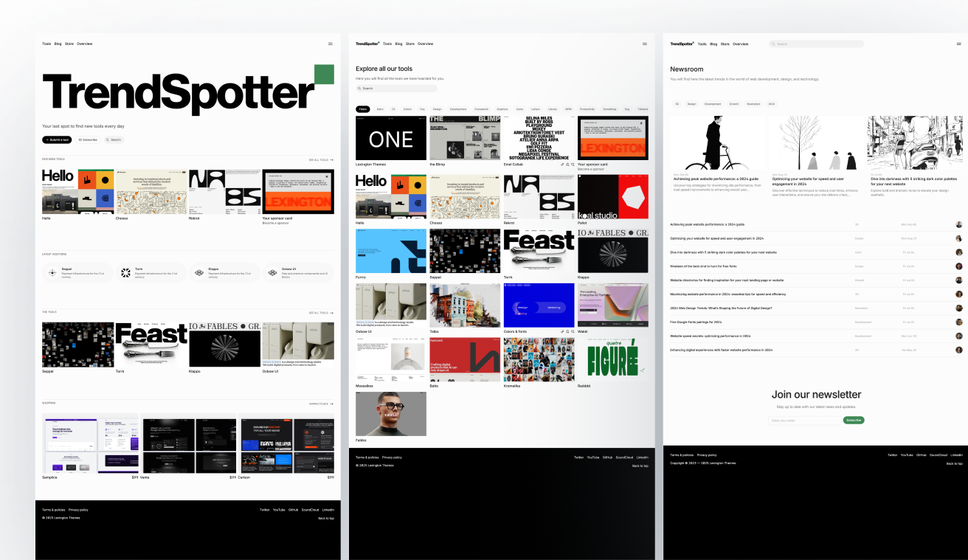Viewport: 968px width, 560px height.
Task: Select the Illustration category pill in Newsroom
Action: pos(753,104)
